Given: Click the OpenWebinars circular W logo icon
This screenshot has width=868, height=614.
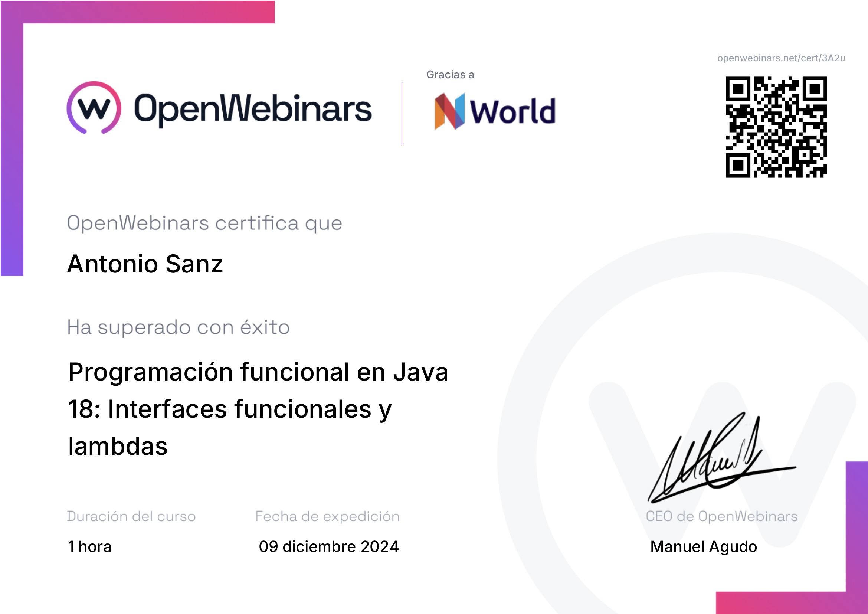Looking at the screenshot, I should tap(94, 108).
